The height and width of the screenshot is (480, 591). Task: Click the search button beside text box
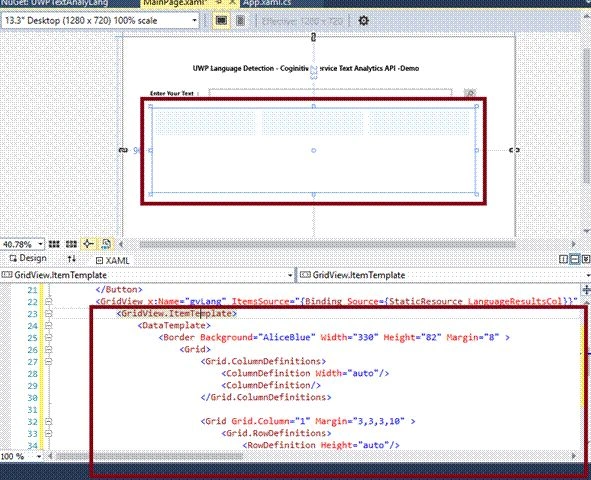coord(470,93)
